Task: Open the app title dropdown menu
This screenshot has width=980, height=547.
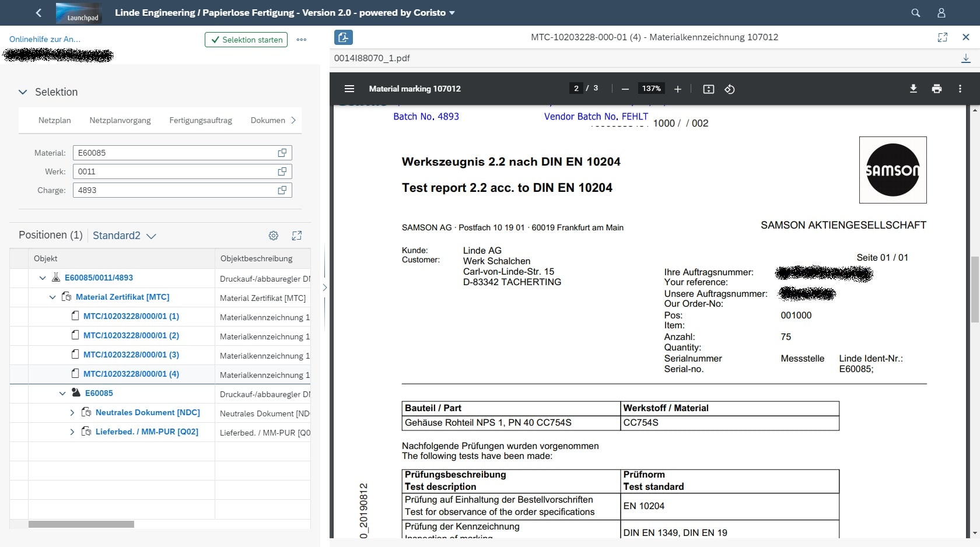Action: (452, 13)
